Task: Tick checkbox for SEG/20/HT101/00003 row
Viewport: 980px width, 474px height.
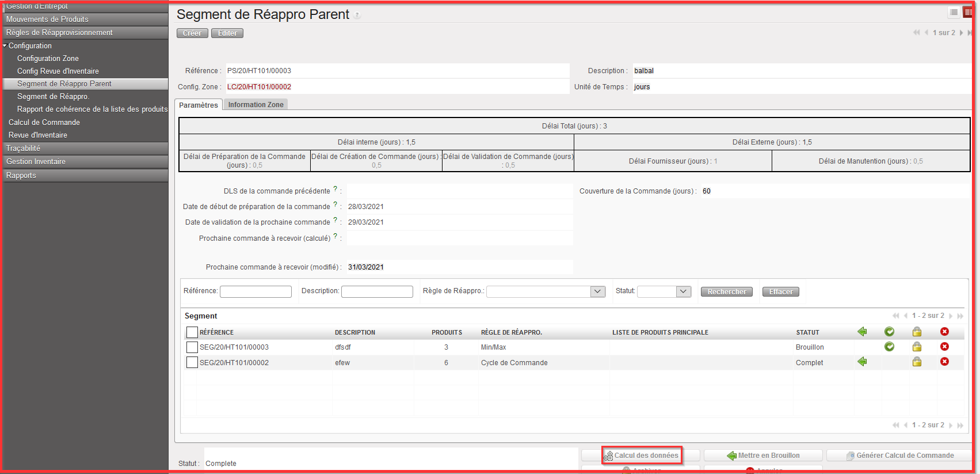Action: tap(192, 347)
